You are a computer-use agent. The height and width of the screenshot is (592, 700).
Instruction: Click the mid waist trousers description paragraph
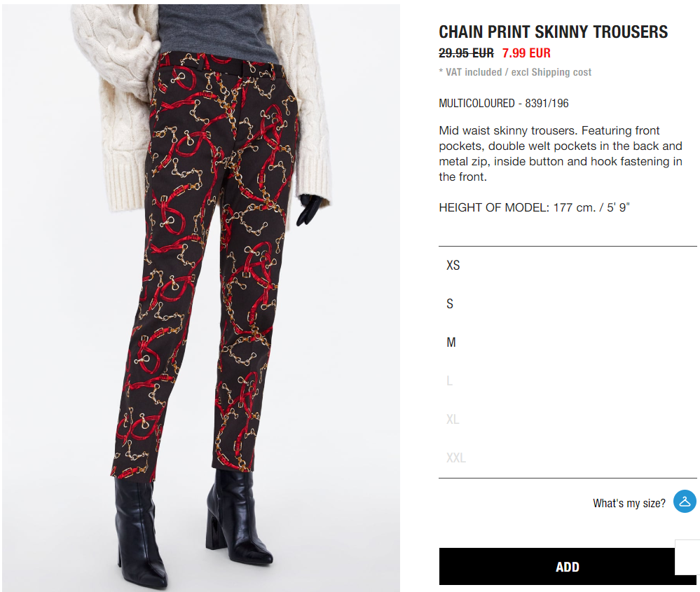(x=561, y=153)
